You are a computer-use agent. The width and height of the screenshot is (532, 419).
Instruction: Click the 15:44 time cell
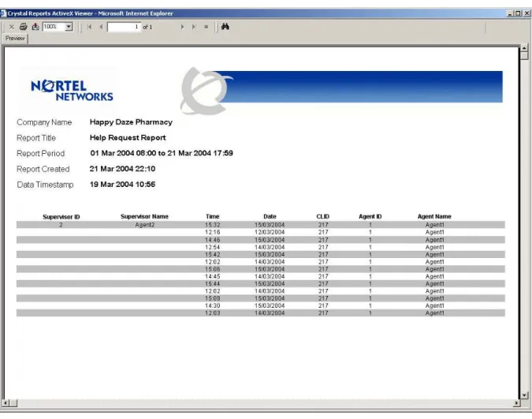click(212, 284)
